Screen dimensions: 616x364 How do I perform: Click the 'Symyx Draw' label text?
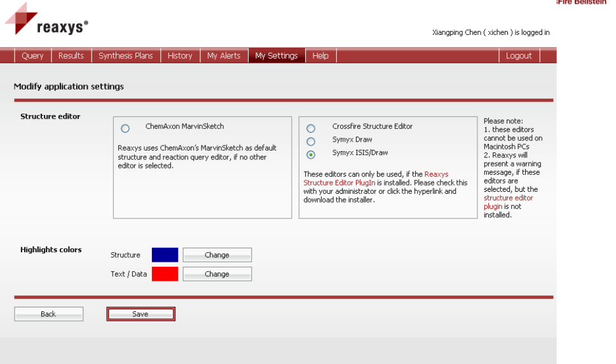[352, 139]
